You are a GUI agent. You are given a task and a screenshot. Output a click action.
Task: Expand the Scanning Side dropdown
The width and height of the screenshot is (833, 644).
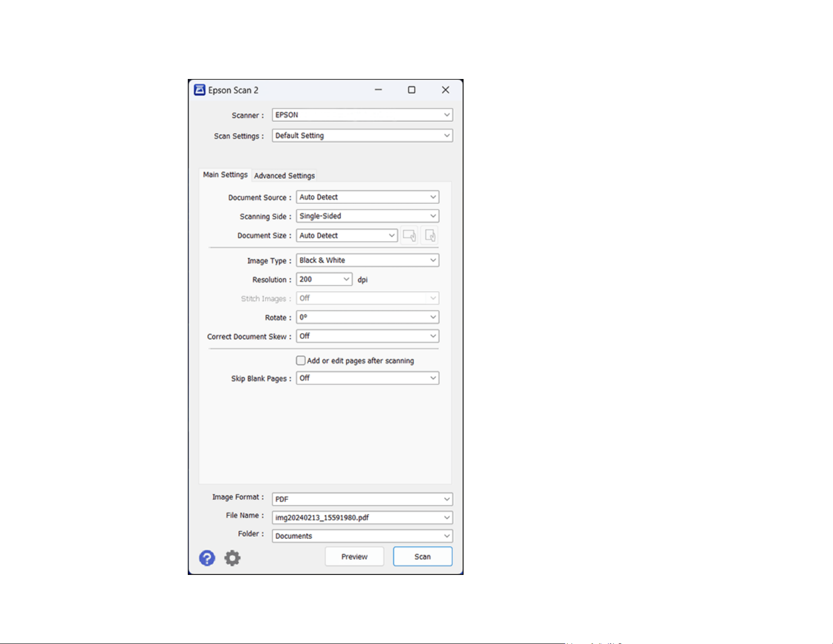point(368,216)
